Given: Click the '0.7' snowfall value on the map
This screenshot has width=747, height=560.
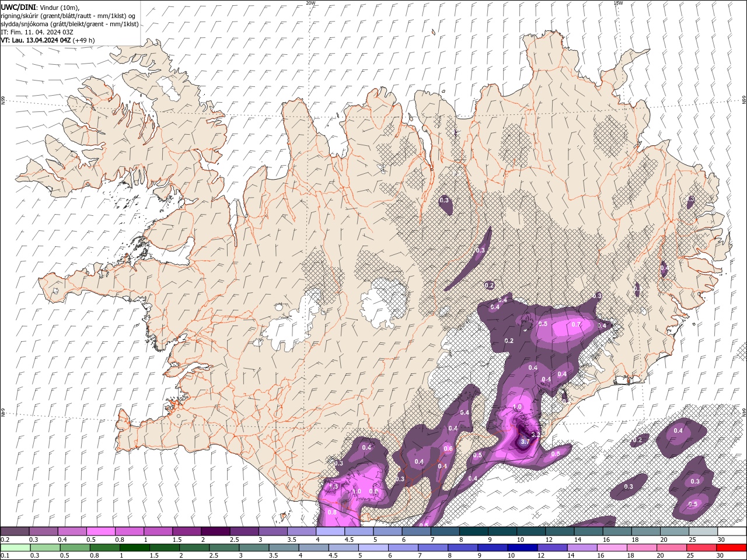Looking at the screenshot, I should [576, 324].
